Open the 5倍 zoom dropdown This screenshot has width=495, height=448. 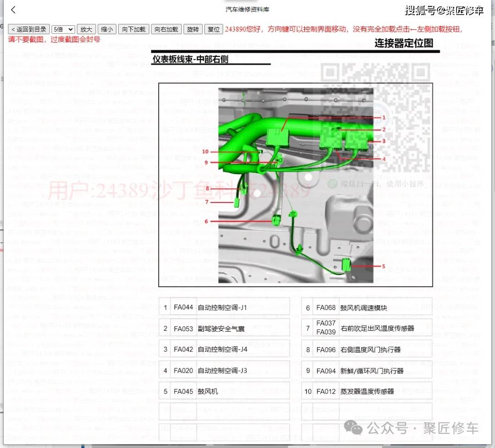click(63, 29)
